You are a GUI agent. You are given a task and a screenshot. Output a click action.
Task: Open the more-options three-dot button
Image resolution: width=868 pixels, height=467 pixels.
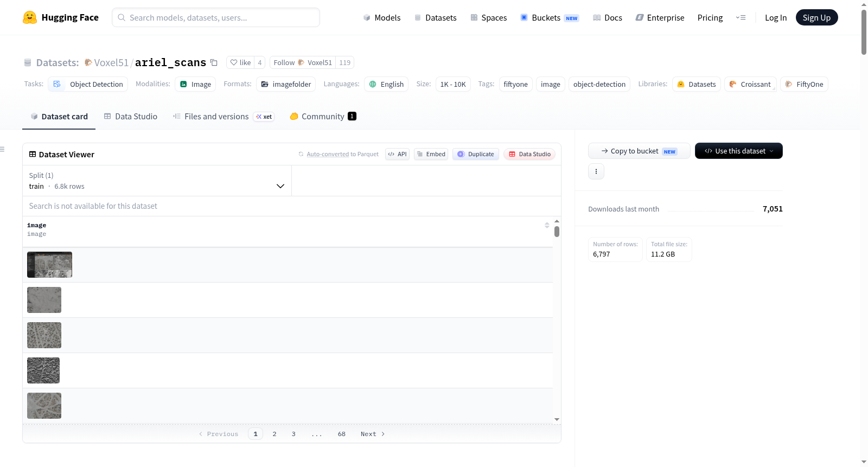point(596,171)
